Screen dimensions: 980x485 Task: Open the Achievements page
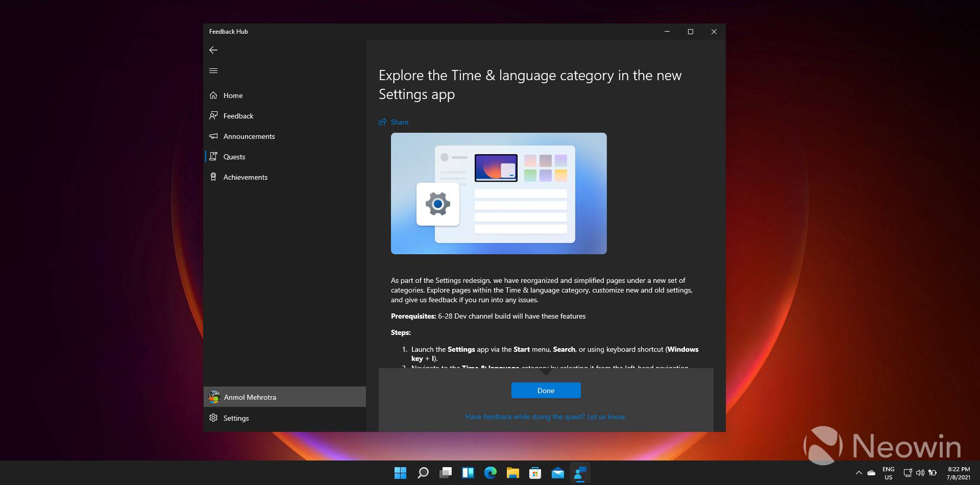[284, 177]
